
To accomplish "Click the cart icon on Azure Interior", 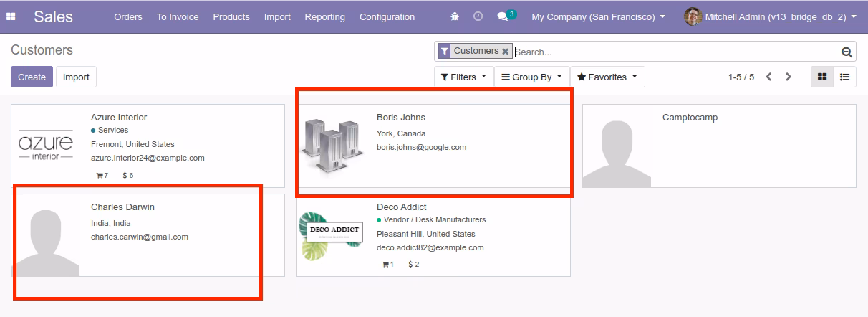I will (99, 175).
